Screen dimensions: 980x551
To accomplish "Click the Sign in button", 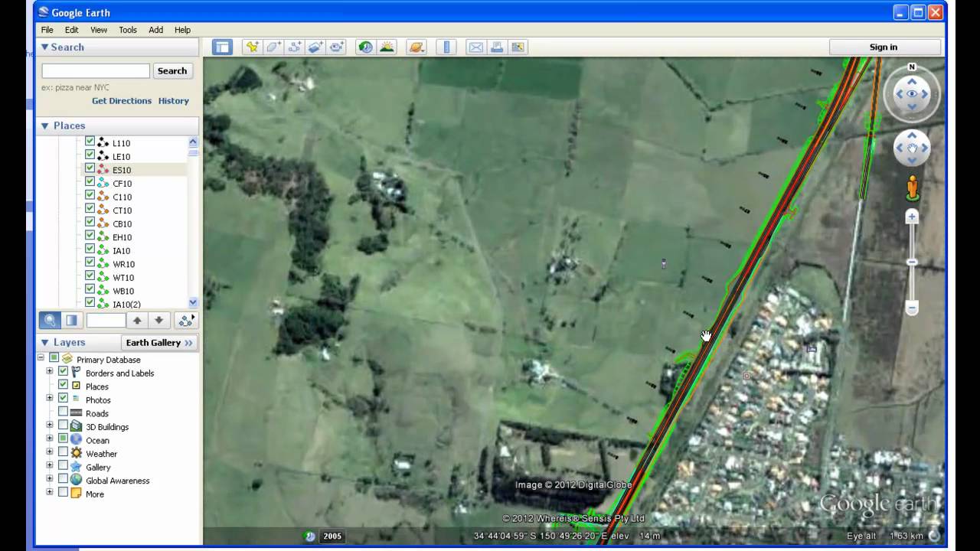I will click(884, 47).
